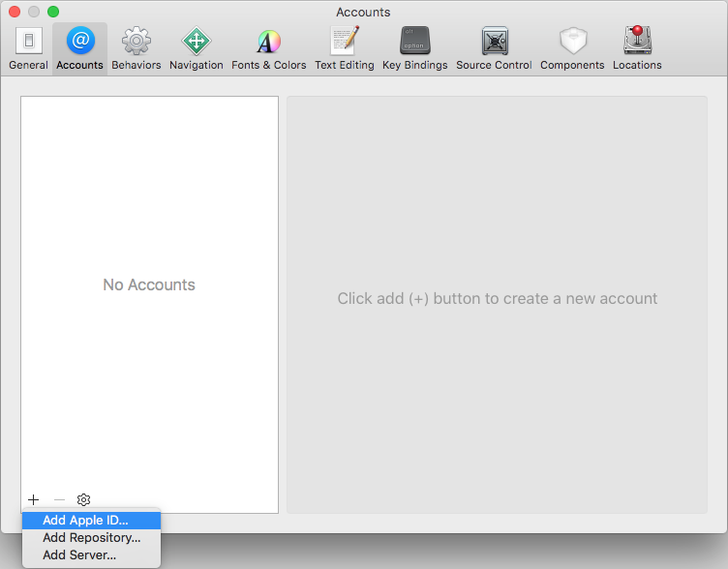This screenshot has width=728, height=569.
Task: Click the add (+) account button
Action: click(x=34, y=500)
